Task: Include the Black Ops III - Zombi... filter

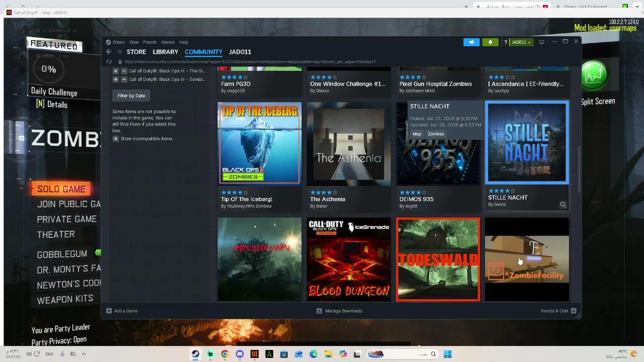Action: [x=116, y=79]
